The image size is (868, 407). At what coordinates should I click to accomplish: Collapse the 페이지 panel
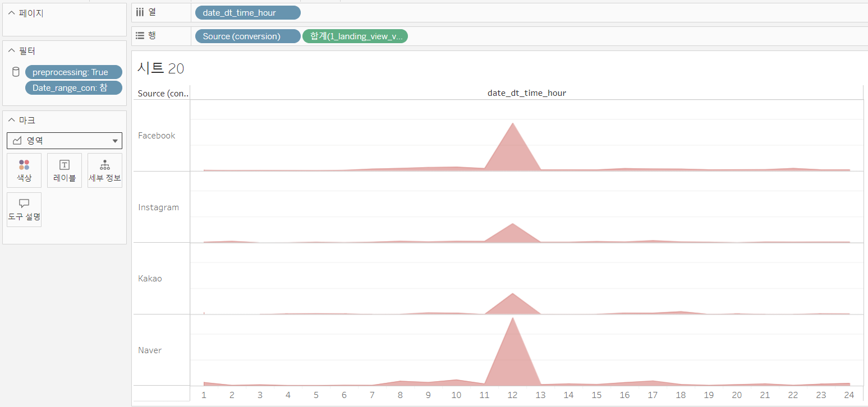coord(11,13)
